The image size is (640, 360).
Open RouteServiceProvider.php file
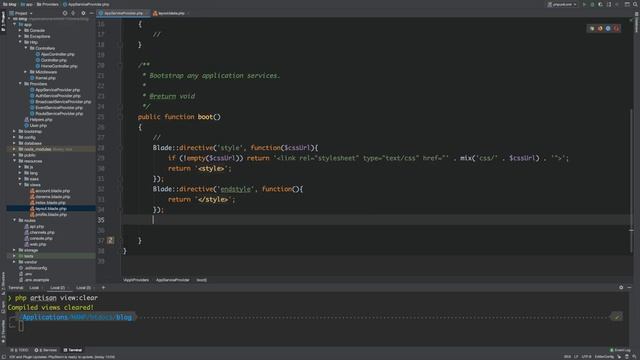[x=56, y=113]
